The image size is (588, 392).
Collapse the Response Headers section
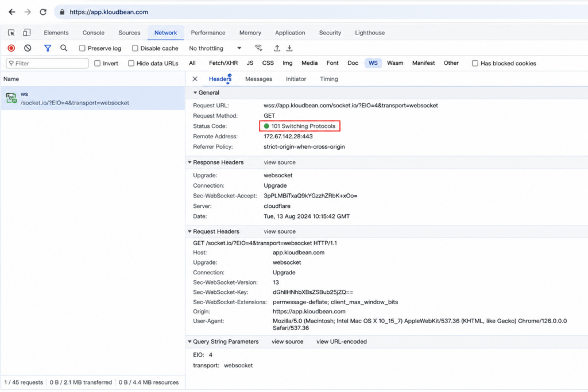coord(189,162)
